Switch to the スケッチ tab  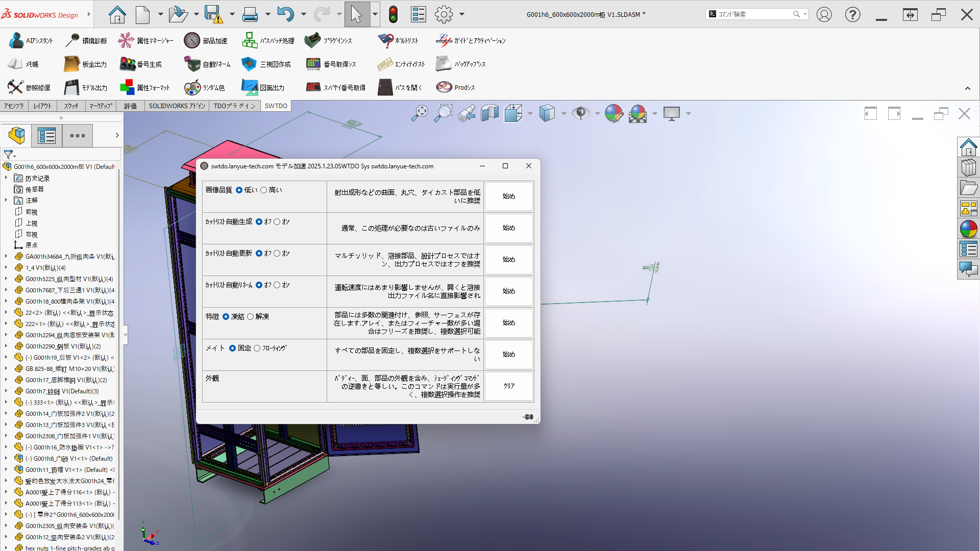click(71, 106)
